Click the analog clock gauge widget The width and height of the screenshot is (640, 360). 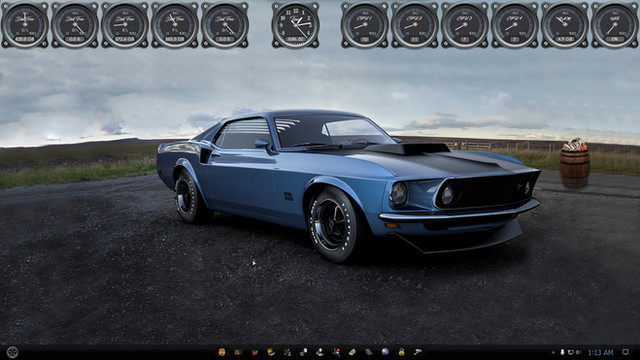click(x=296, y=25)
